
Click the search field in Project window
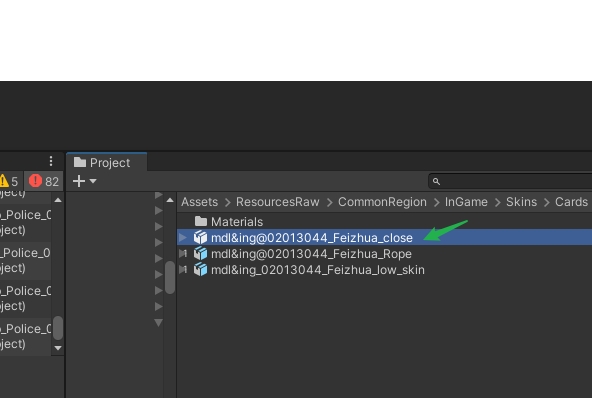[510, 181]
